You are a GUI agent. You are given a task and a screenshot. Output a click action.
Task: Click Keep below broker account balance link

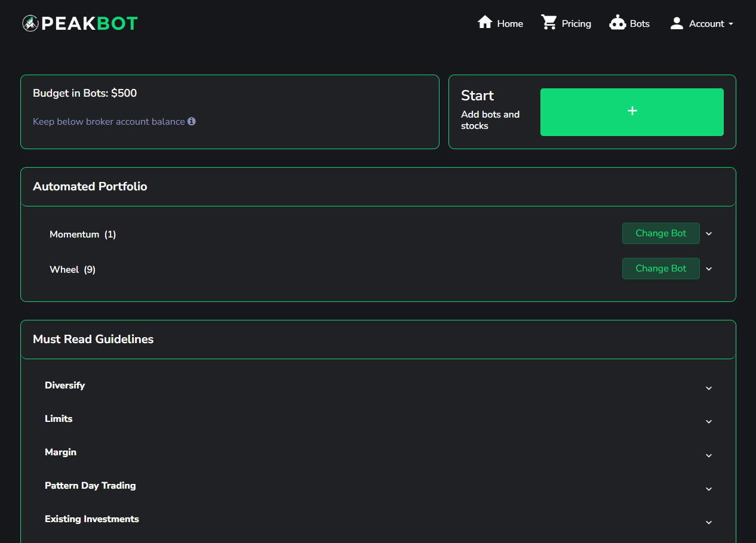point(109,122)
